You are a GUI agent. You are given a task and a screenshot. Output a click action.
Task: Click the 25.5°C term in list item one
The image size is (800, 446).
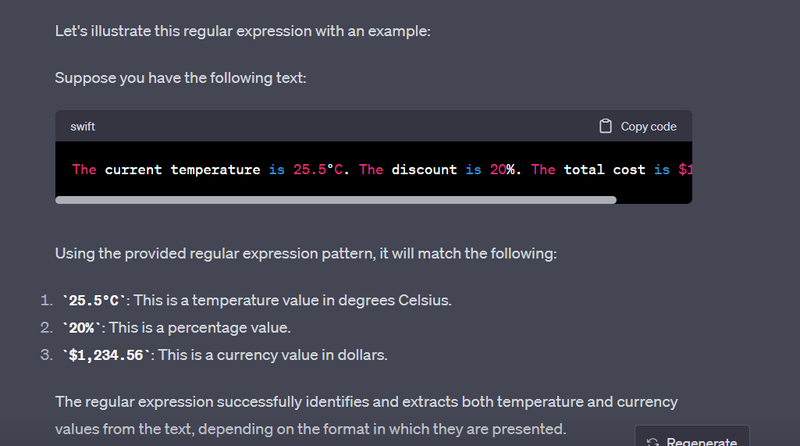(94, 301)
